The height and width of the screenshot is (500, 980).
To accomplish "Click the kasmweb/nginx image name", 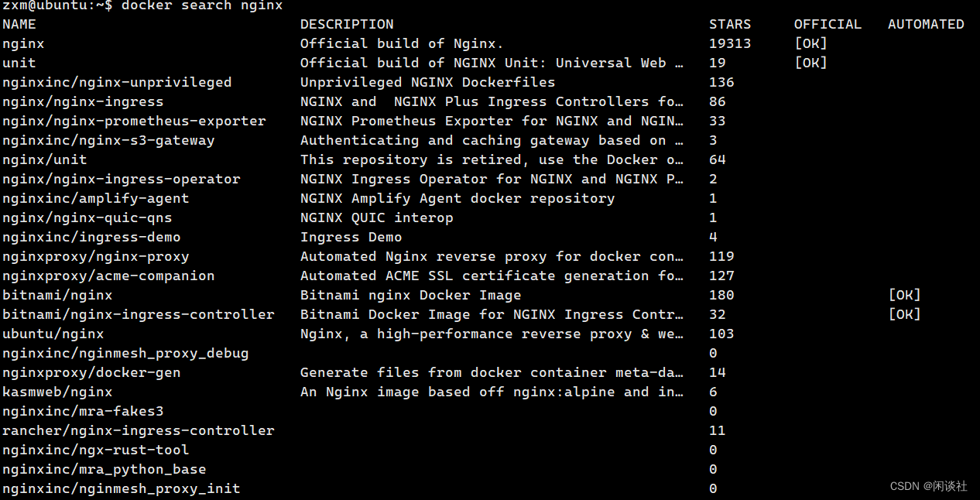I will 57,392.
